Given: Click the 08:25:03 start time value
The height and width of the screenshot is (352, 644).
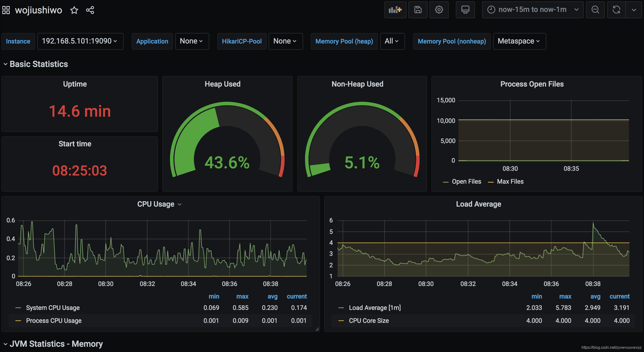Looking at the screenshot, I should (80, 171).
